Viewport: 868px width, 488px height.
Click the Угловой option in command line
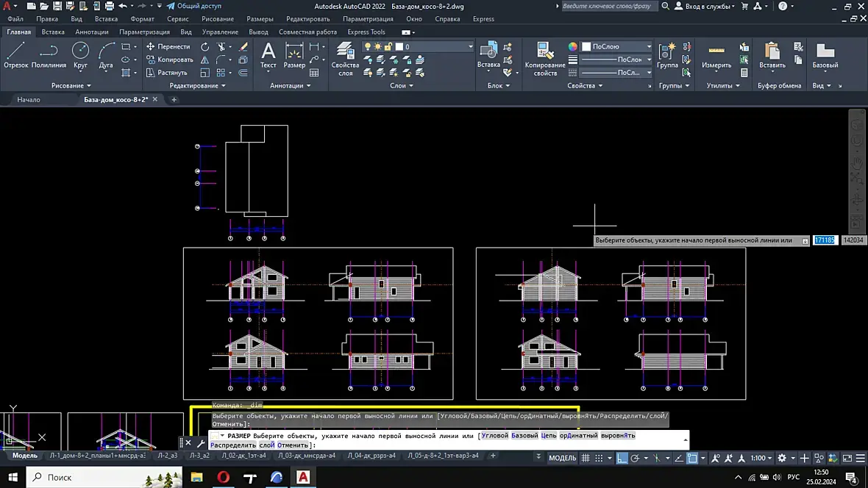coord(494,435)
